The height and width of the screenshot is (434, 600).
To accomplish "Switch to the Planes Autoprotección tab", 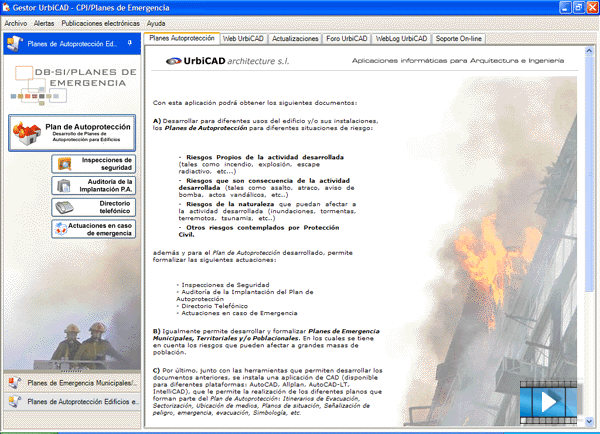I will tap(182, 38).
